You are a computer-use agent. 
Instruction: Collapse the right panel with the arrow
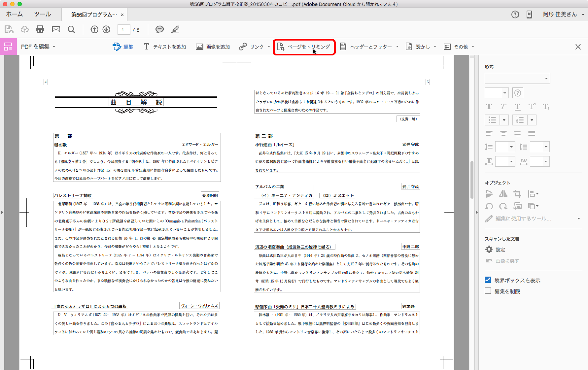476,212
